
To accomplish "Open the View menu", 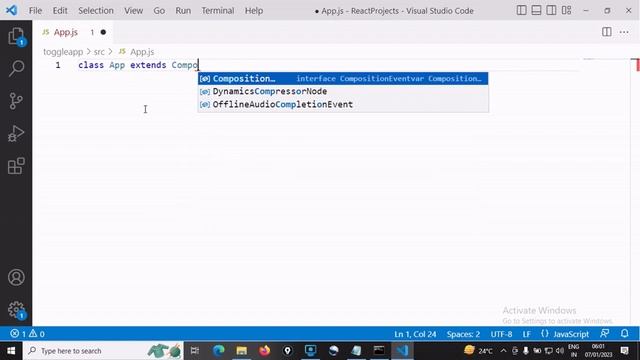I will (133, 11).
